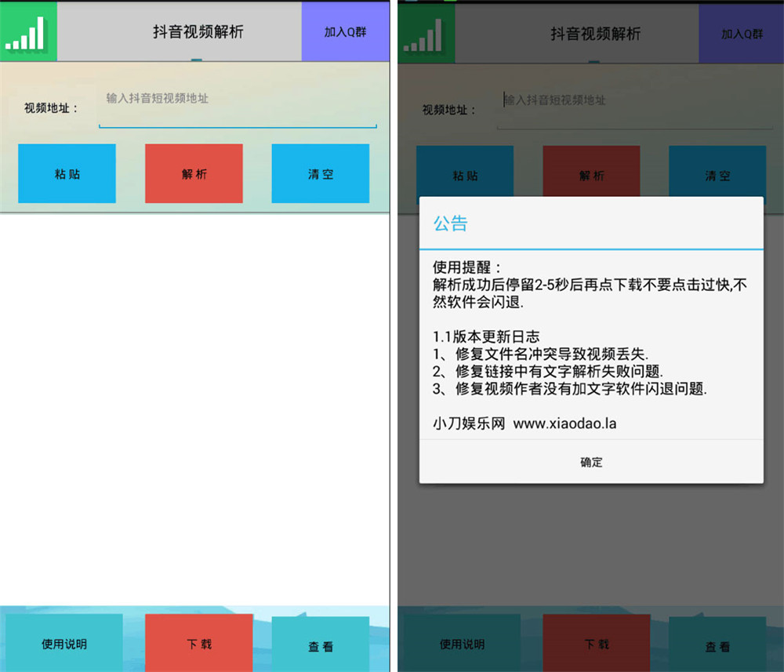Image resolution: width=784 pixels, height=672 pixels.
Task: Click 抖音视频解析 title in left screen
Action: tap(198, 31)
